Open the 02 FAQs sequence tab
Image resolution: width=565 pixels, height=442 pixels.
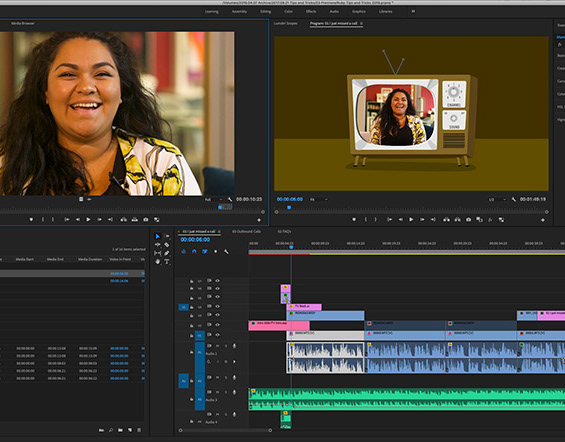click(x=284, y=231)
